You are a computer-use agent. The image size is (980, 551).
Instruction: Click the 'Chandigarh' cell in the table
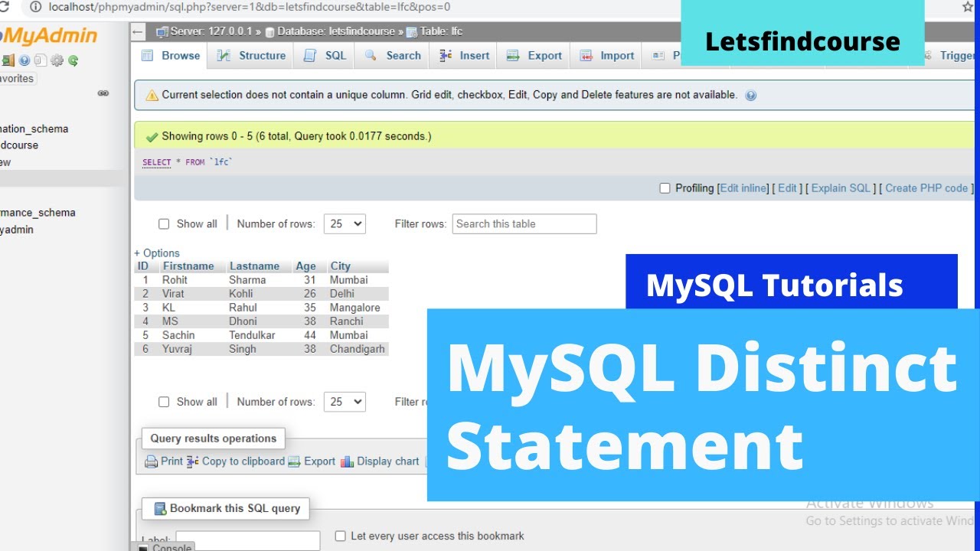(x=357, y=349)
